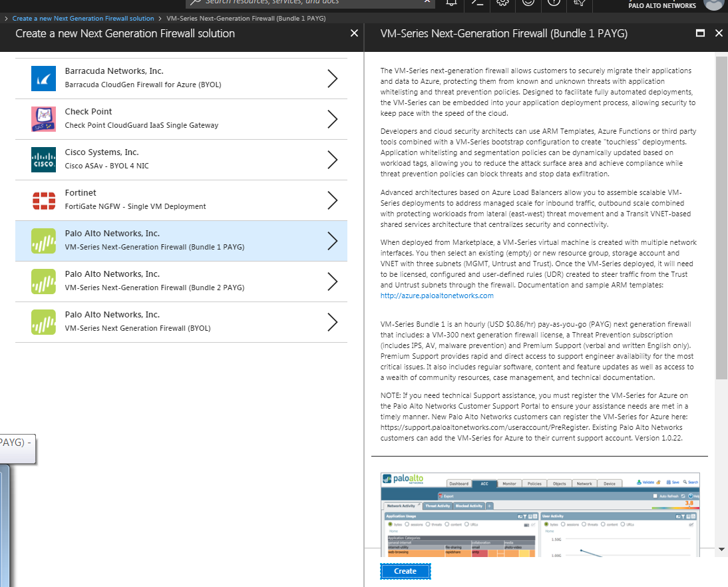The image size is (728, 587).
Task: Click the Barracuda Networks logo icon
Action: 44,79
